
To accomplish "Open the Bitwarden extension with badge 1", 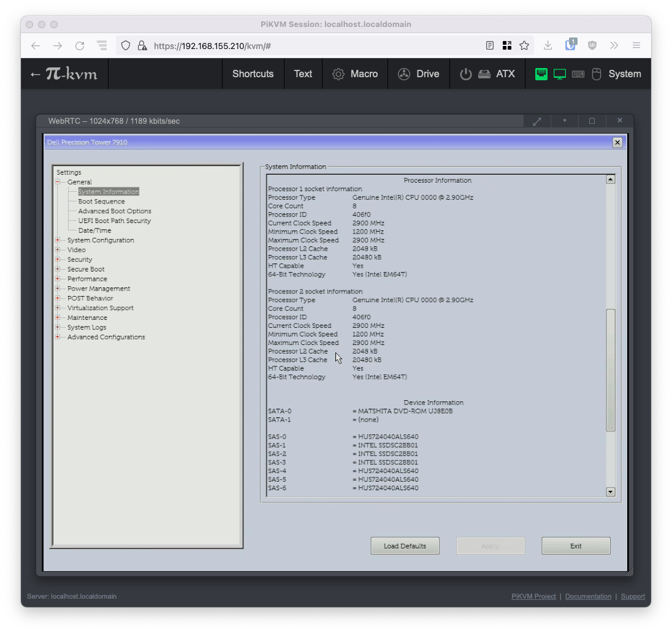I will (571, 45).
